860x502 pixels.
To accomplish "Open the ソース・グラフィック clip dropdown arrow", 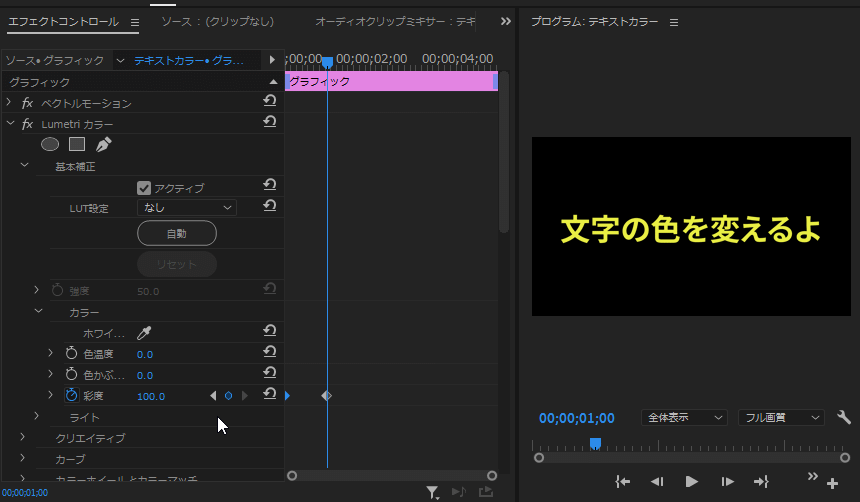I will click(121, 60).
